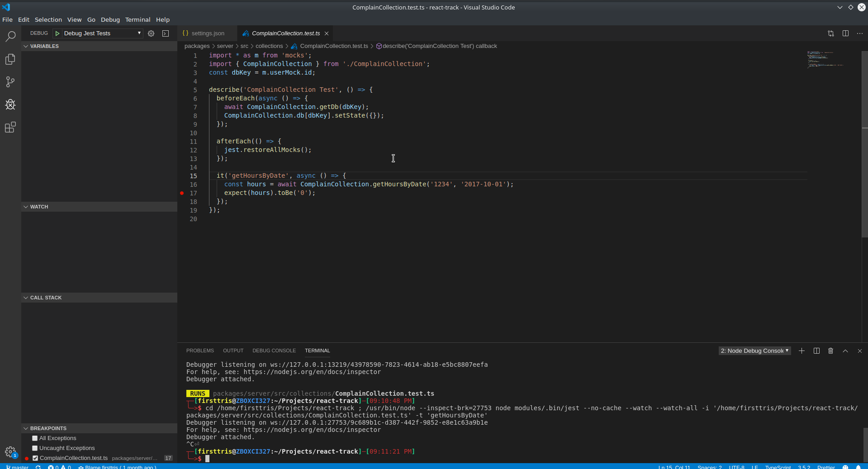This screenshot has width=868, height=469.
Task: Enable the All Exceptions checkbox
Action: (34, 438)
